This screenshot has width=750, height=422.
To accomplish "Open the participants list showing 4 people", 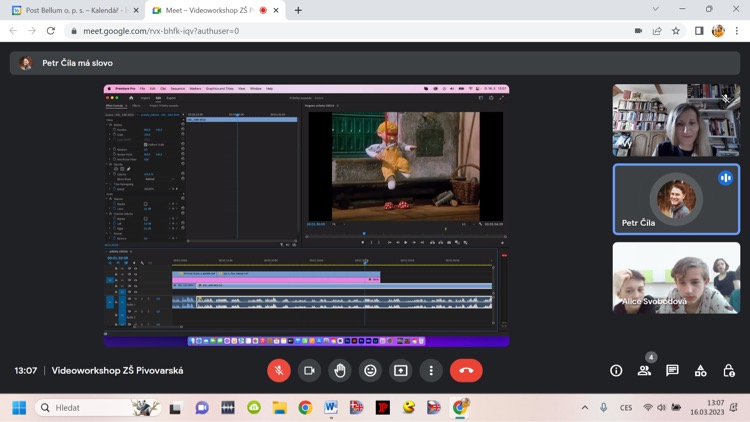I will click(644, 370).
